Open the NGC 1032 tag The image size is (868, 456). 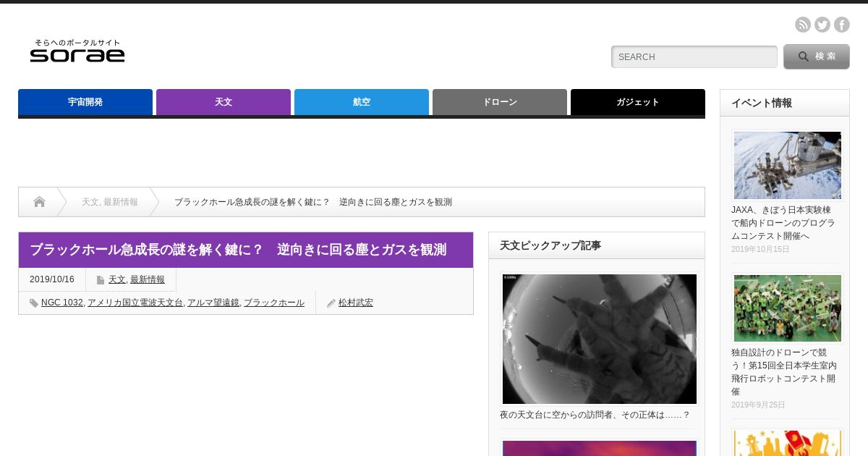pyautogui.click(x=62, y=303)
